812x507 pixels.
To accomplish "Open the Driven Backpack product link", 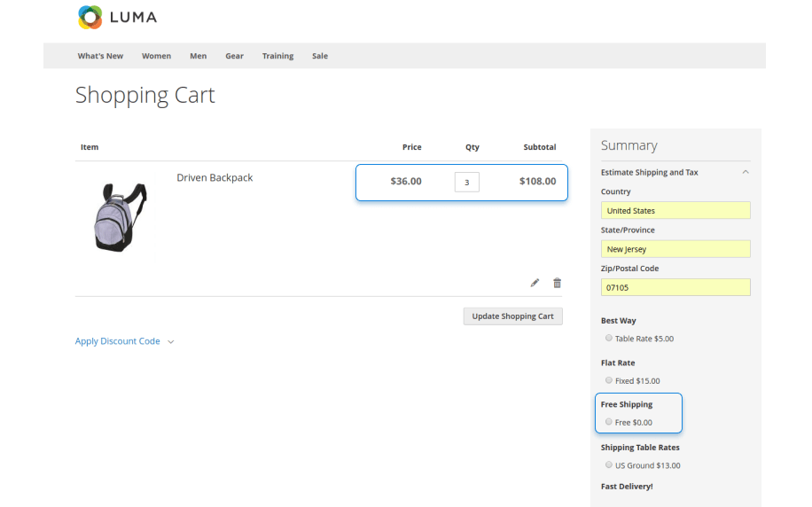I will click(215, 178).
